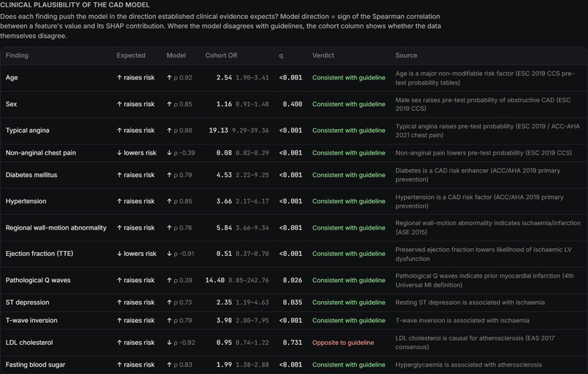The height and width of the screenshot is (374, 588).
Task: Select the T-wave inversion finding
Action: click(31, 320)
